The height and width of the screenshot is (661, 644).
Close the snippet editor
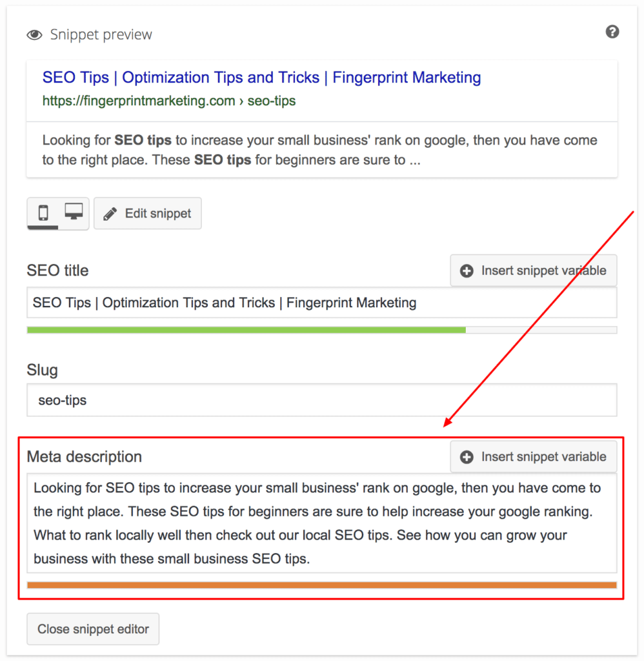coord(93,629)
